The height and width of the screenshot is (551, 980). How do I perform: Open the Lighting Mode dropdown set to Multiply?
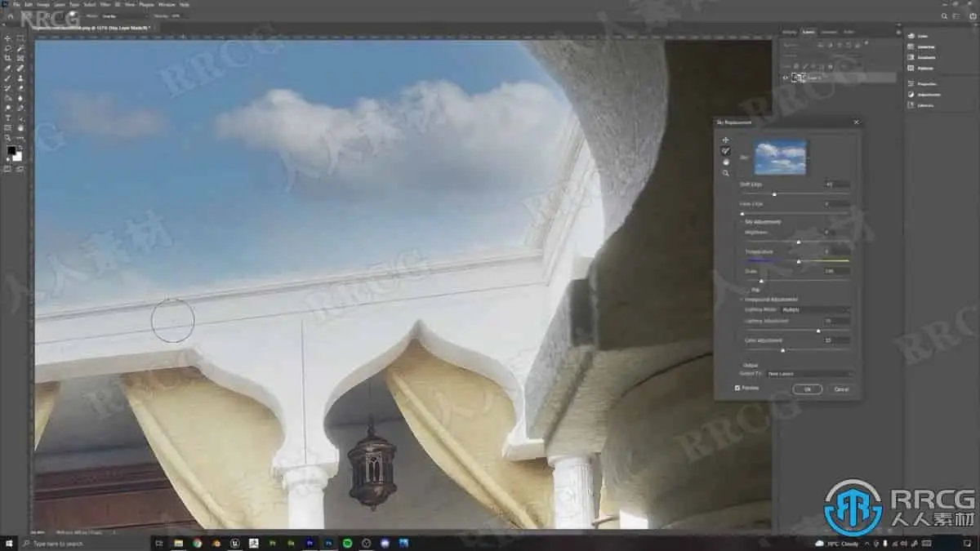(814, 310)
